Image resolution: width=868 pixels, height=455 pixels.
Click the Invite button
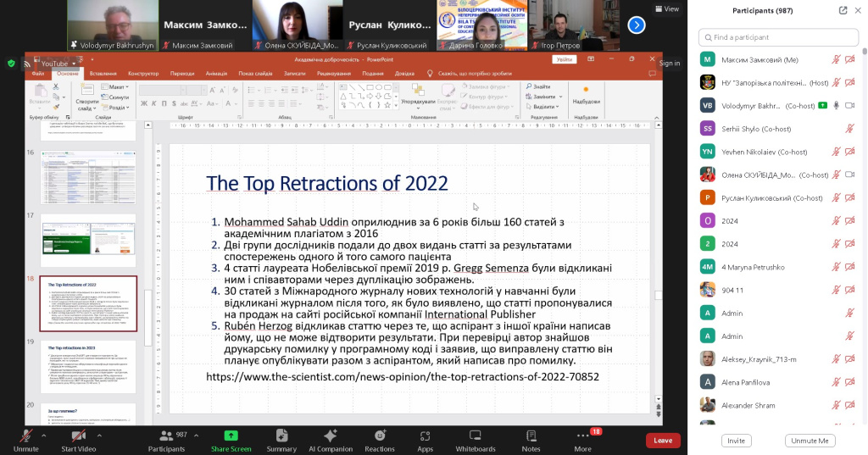(737, 441)
